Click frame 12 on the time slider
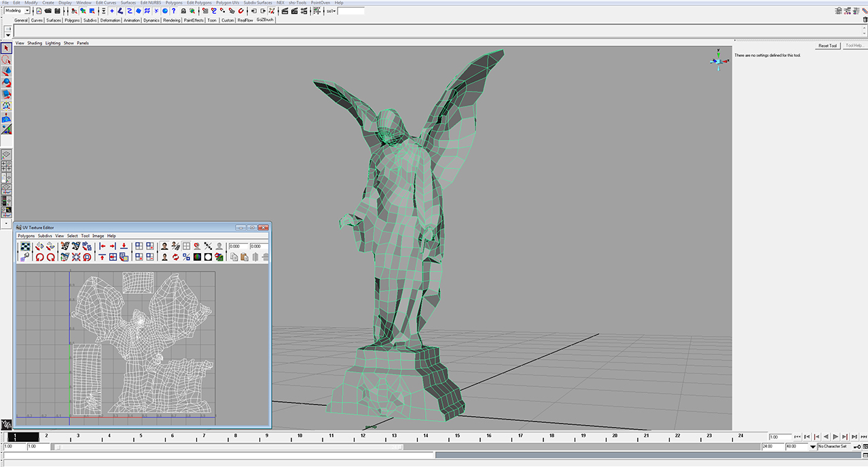Viewport: 868px width, 467px height. [363, 436]
